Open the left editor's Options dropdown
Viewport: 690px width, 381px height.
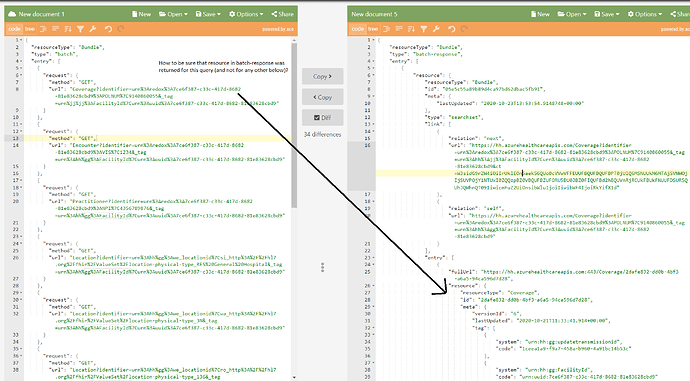tap(246, 14)
